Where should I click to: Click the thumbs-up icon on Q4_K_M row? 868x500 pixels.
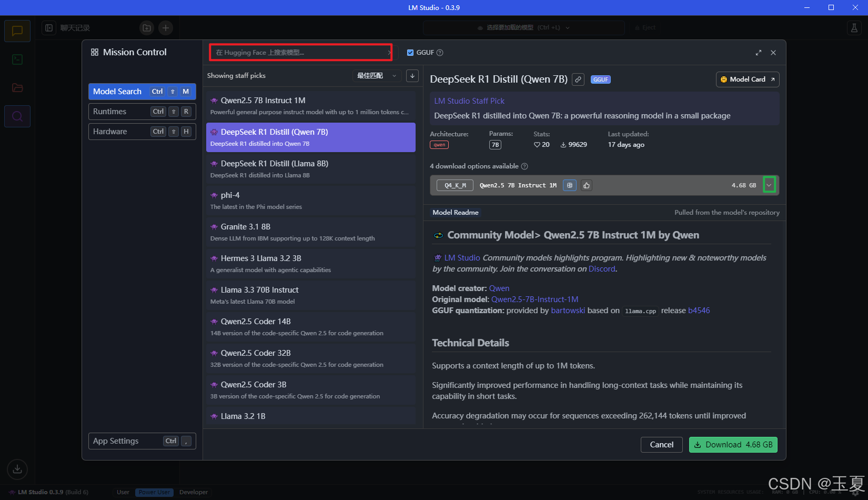coord(587,185)
